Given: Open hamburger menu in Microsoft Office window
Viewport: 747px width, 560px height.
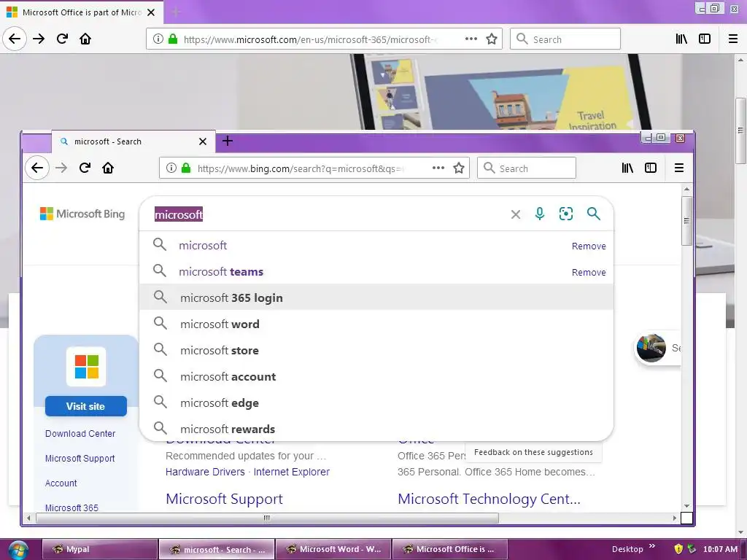Looking at the screenshot, I should point(733,39).
